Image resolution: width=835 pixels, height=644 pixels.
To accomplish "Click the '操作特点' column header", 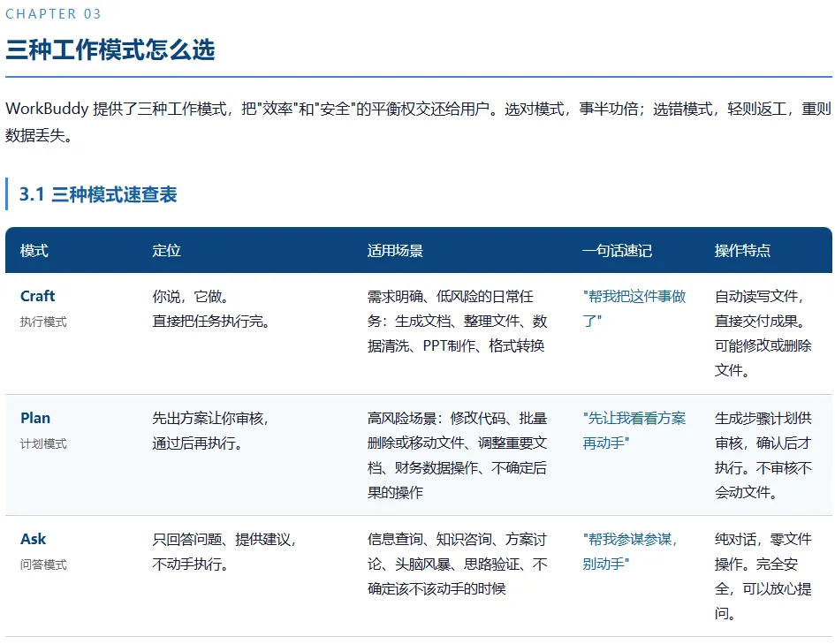I will [x=742, y=250].
